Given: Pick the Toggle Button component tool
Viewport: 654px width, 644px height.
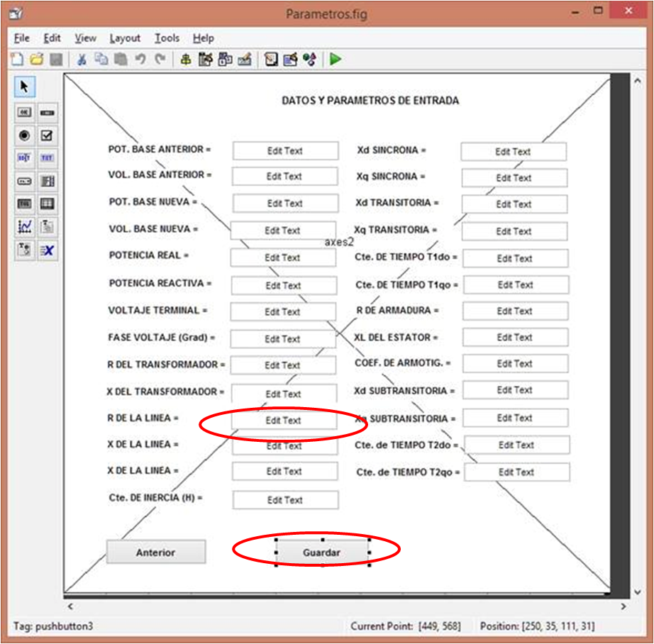Looking at the screenshot, I should pyautogui.click(x=24, y=204).
